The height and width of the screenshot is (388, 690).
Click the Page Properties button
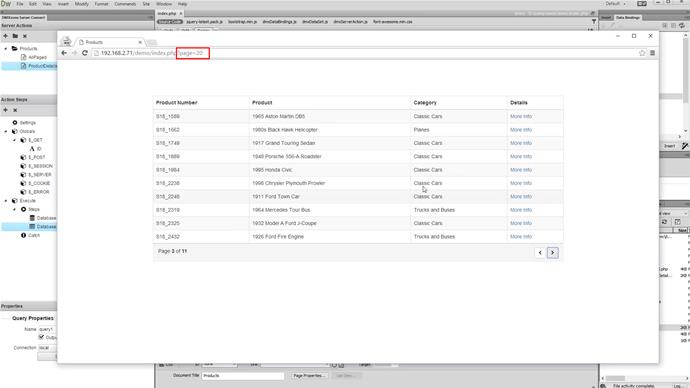coord(309,376)
